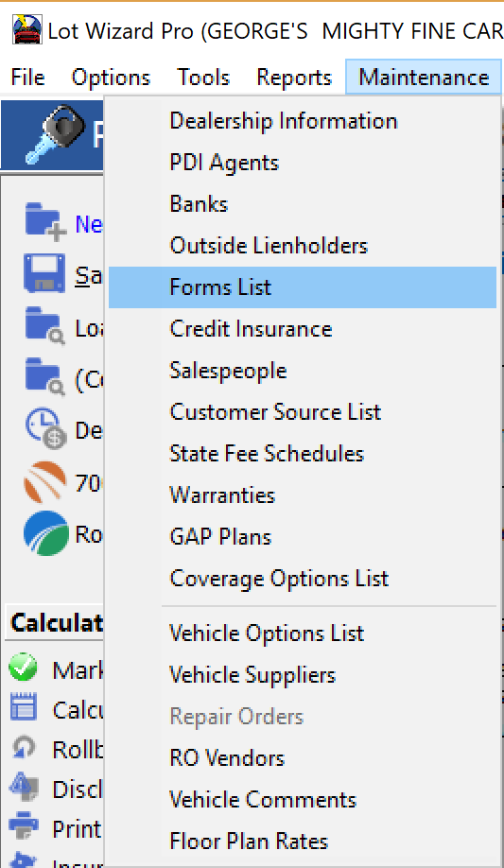Select Outside Lienholders
Viewport: 504px width, 868px height.
click(303, 246)
